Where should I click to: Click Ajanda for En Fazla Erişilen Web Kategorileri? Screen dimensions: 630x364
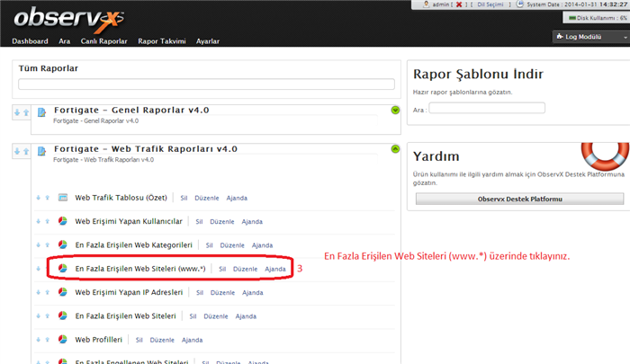pos(262,245)
